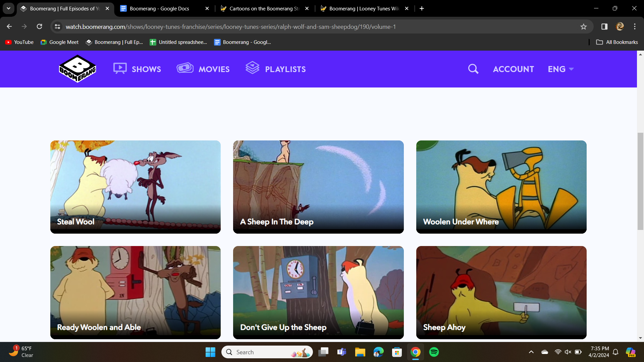
Task: Open Copilot preview in the taskbar
Action: tap(631, 352)
